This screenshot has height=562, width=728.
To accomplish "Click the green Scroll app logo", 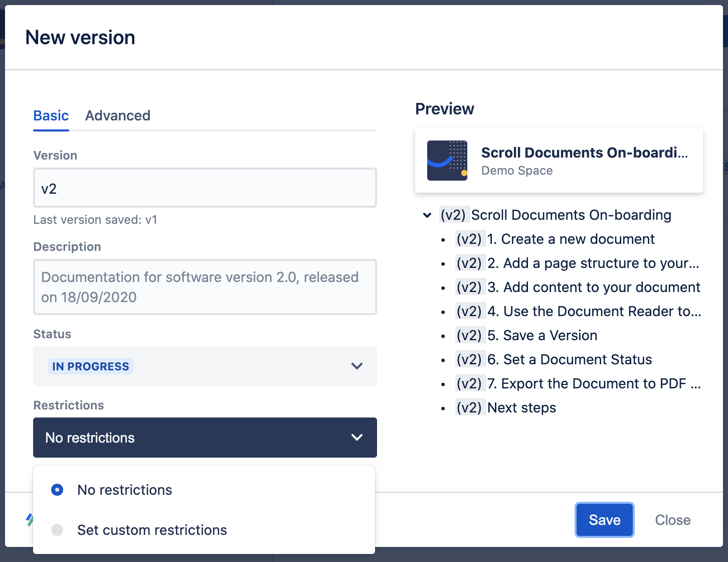I will pos(30,520).
